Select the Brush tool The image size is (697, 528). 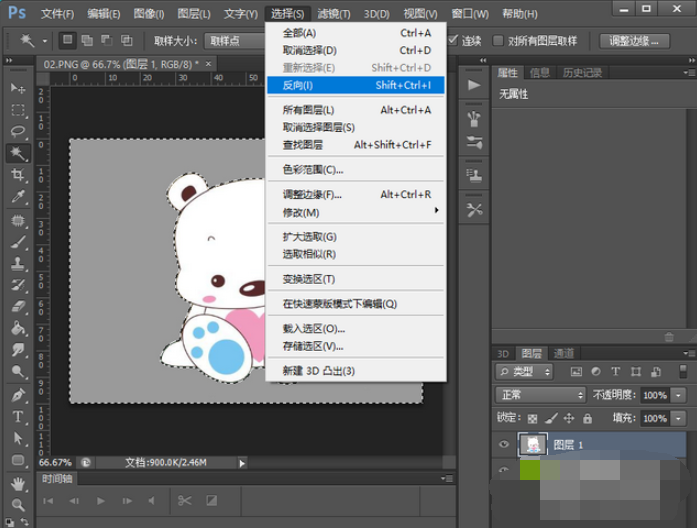[18, 243]
